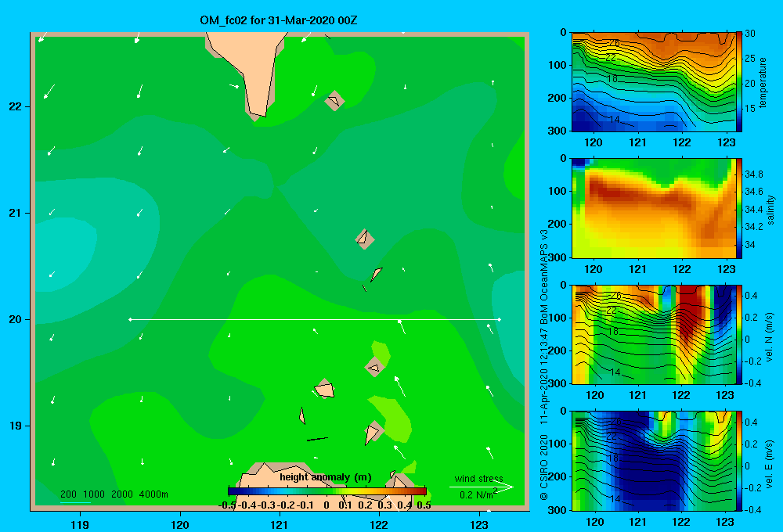This screenshot has width=783, height=532.
Task: Click the map's longitude label 121
Action: [x=280, y=524]
